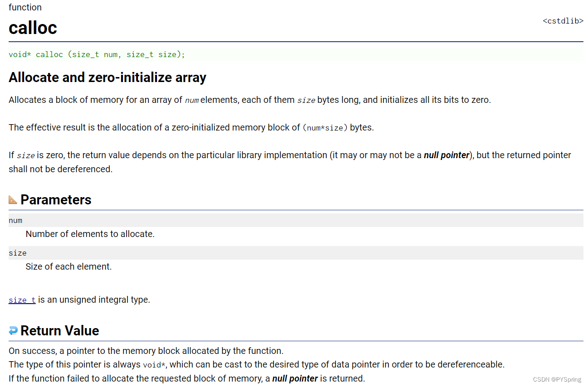588x387 pixels.
Task: Click the 'function' label above the title
Action: [25, 7]
